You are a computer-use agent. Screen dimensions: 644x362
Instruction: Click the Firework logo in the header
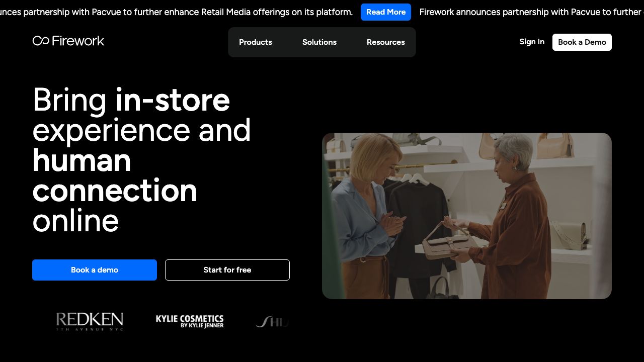tap(68, 41)
